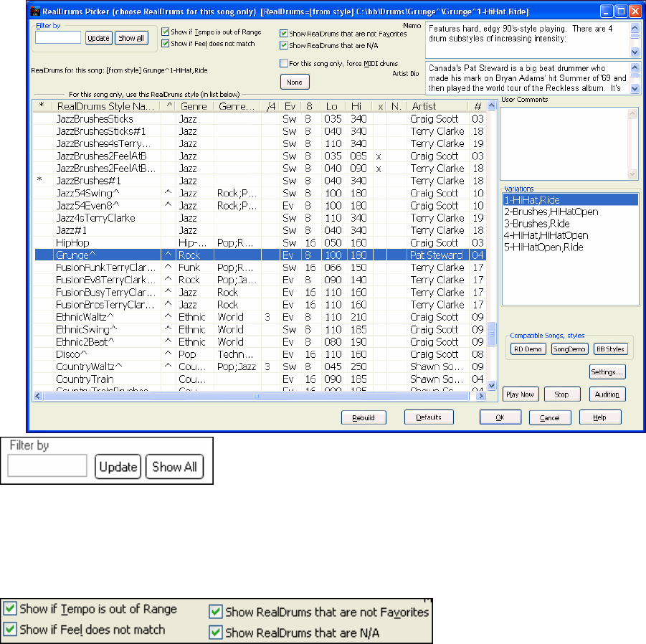
Task: Choose variation 5-HiHatOpen,Ride
Action: pos(543,247)
